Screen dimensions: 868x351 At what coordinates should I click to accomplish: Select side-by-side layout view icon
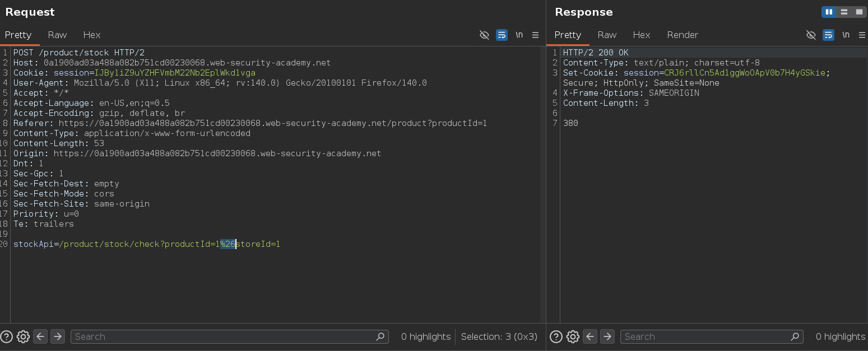point(829,12)
